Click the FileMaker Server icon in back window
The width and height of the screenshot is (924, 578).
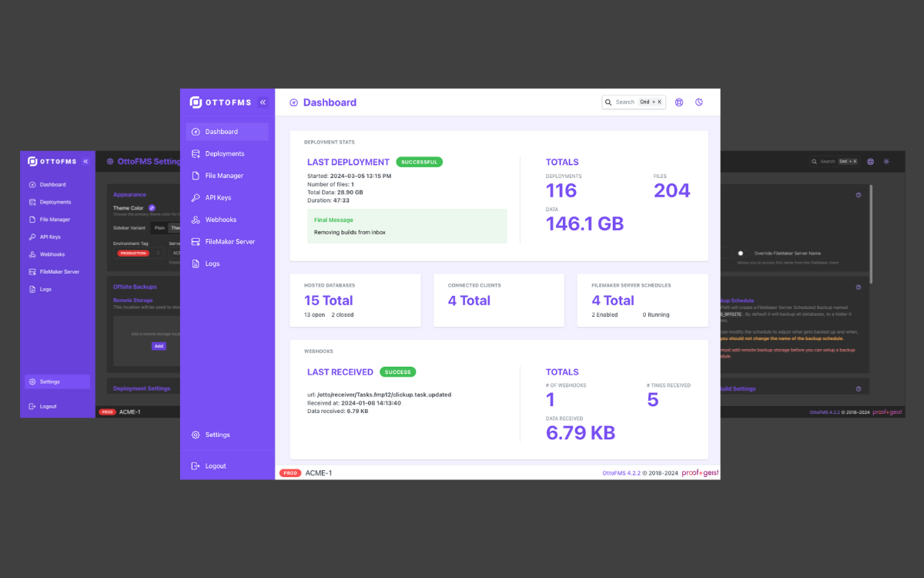tap(32, 272)
